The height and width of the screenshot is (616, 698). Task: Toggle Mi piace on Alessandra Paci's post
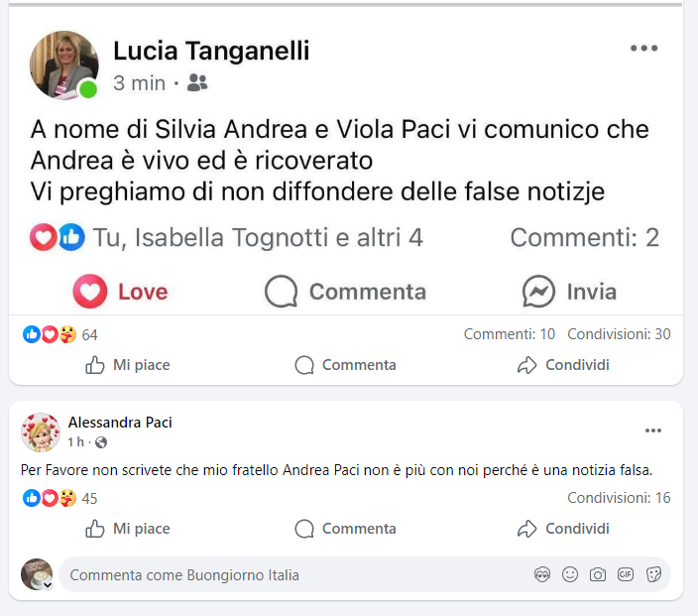click(x=128, y=529)
